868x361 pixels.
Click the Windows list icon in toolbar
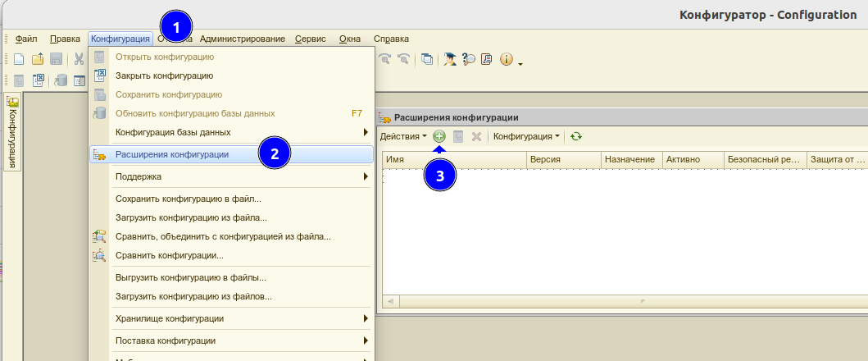(427, 59)
